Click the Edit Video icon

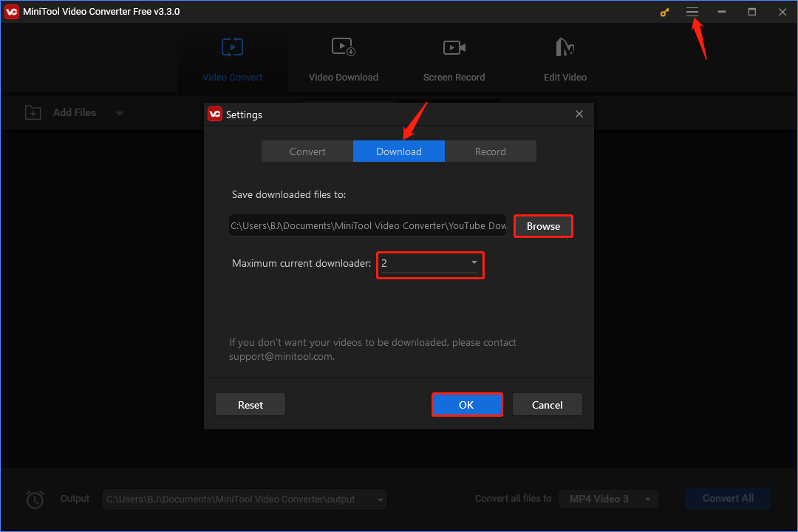point(565,47)
